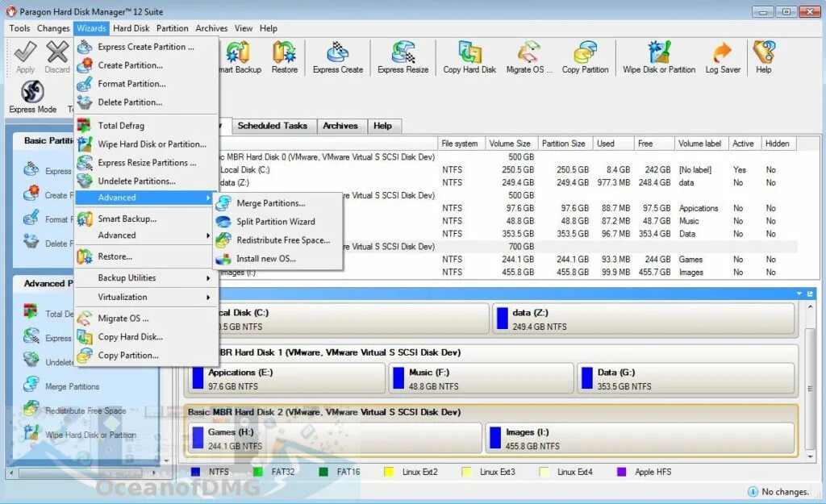Collapse disk map panel arrow
The image size is (826, 504).
point(799,294)
